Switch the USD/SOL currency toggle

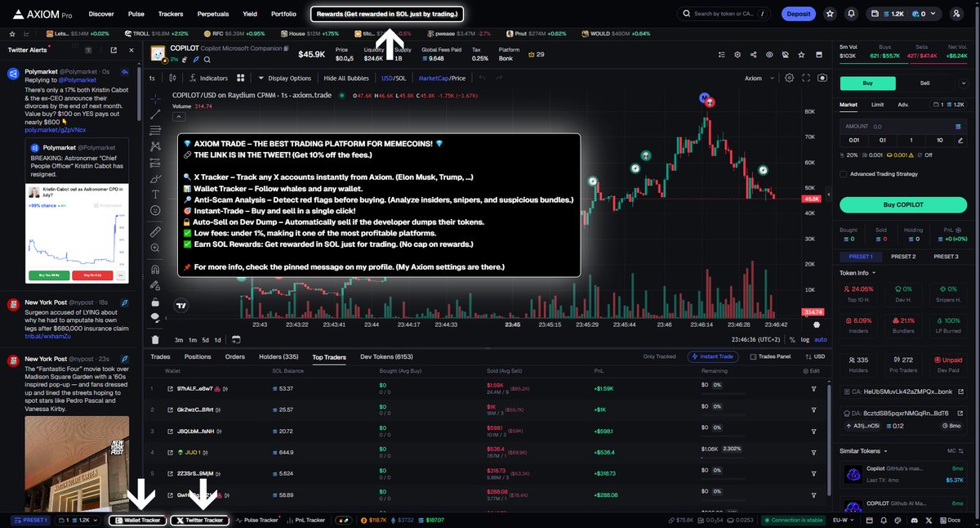(394, 78)
